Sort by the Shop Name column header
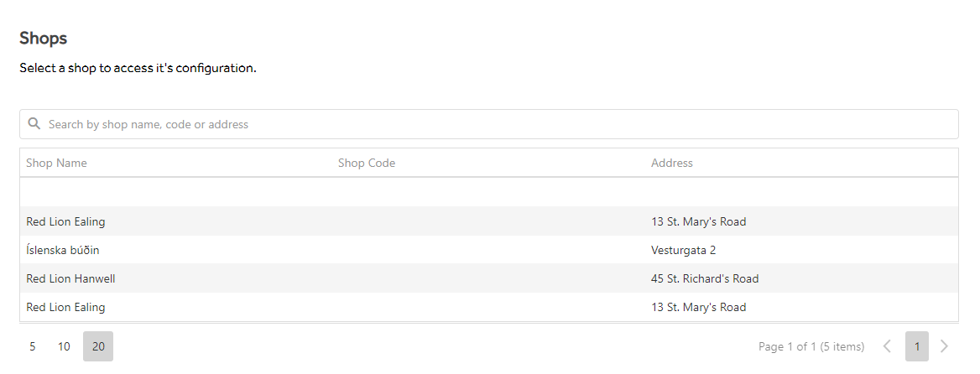Viewport: 980px width, 374px height. click(x=56, y=163)
